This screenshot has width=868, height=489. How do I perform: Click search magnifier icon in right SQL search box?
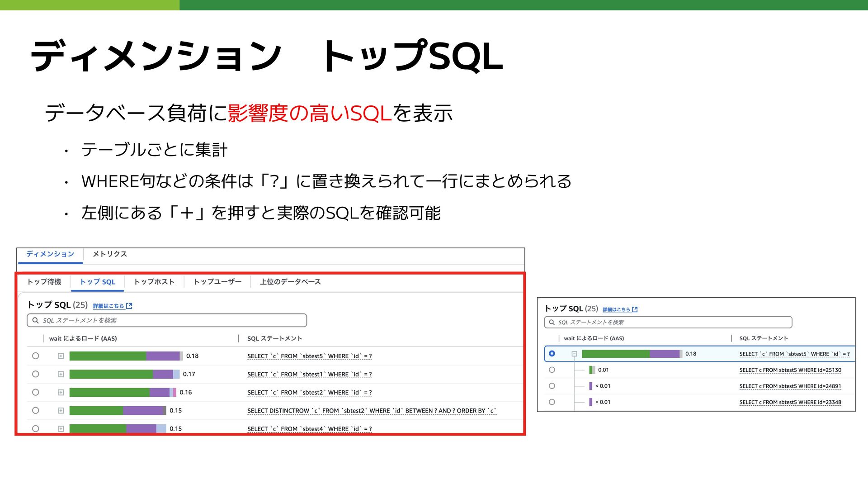click(552, 323)
